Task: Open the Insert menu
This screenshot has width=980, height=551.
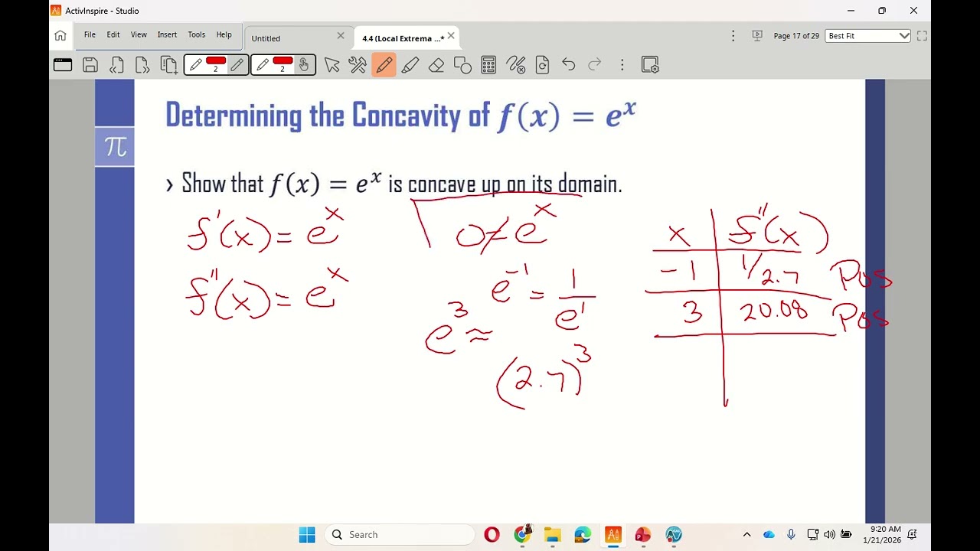Action: click(167, 34)
